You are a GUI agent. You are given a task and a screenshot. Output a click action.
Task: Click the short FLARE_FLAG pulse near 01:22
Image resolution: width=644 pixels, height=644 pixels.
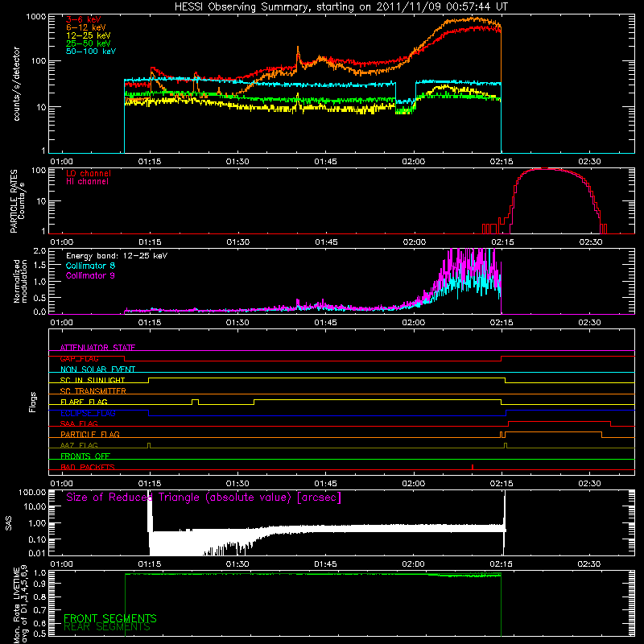195,402
